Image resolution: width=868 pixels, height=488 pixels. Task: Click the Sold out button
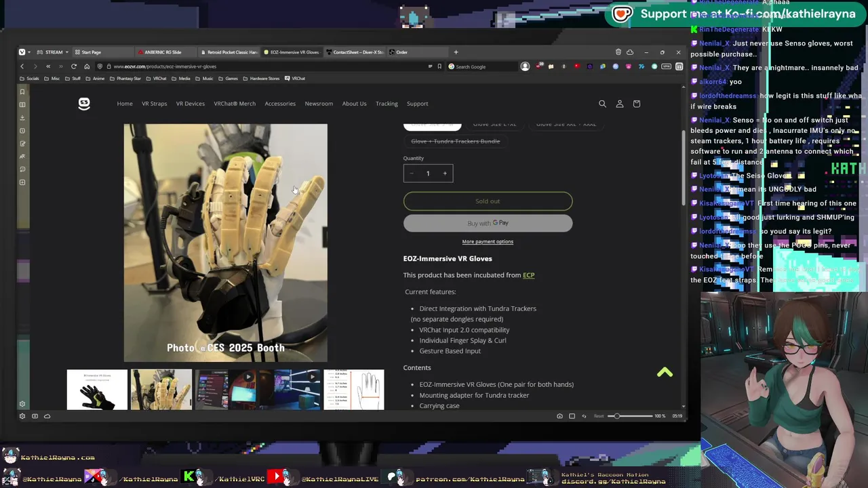tap(488, 201)
